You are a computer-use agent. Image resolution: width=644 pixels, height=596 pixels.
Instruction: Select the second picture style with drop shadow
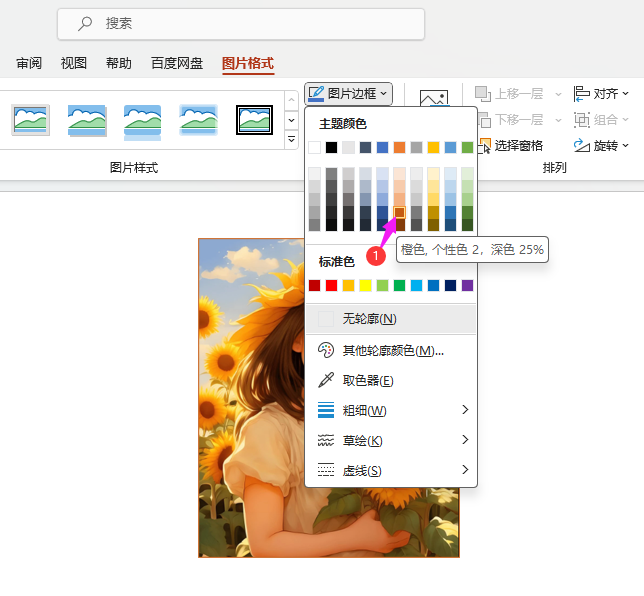coord(87,120)
